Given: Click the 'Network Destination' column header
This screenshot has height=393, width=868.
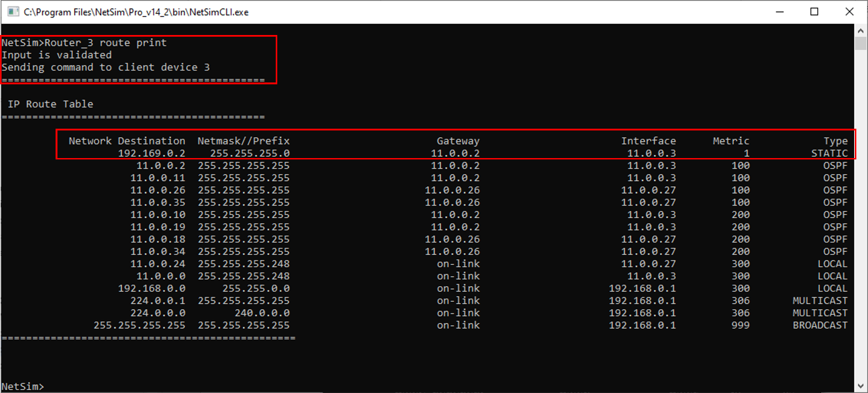Looking at the screenshot, I should click(x=127, y=141).
